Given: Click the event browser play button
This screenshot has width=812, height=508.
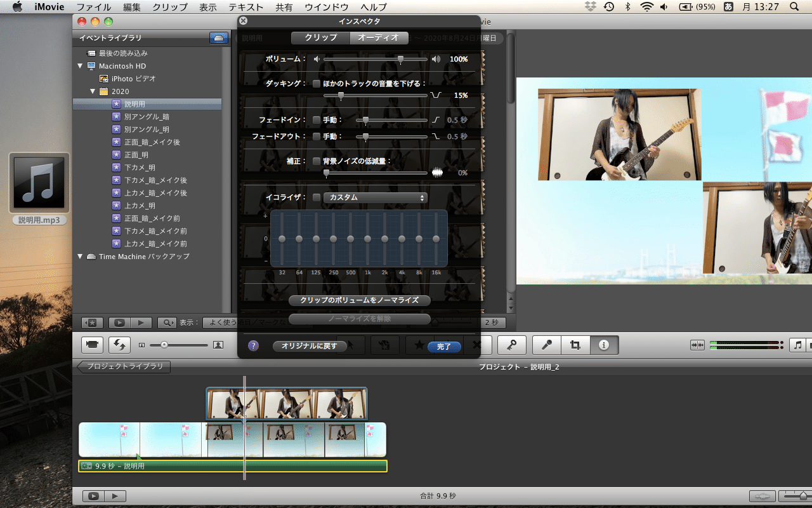Looking at the screenshot, I should tap(141, 323).
